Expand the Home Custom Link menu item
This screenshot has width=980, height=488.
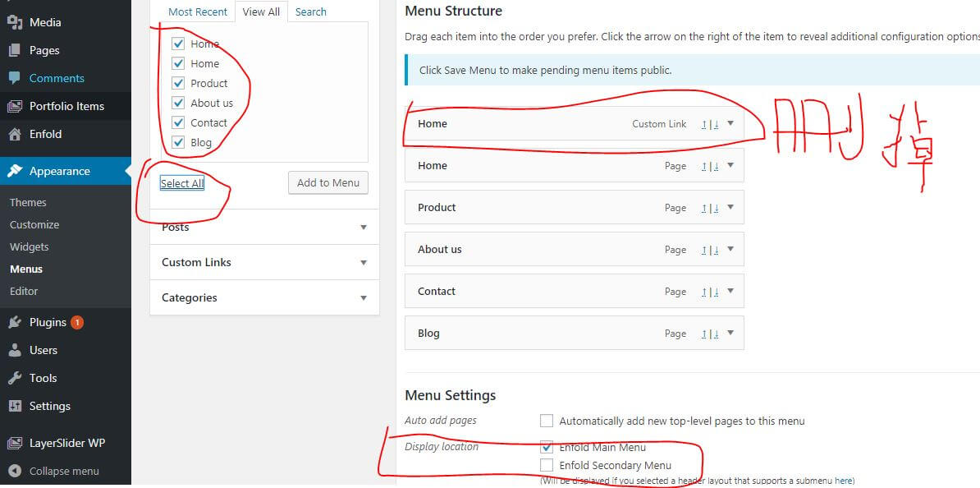coord(730,123)
